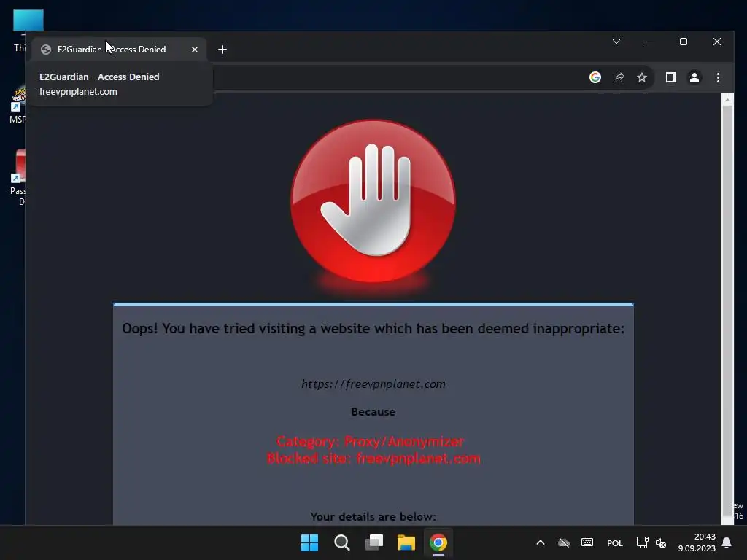Minimize the Chrome window
Viewport: 747px width, 560px height.
(650, 42)
